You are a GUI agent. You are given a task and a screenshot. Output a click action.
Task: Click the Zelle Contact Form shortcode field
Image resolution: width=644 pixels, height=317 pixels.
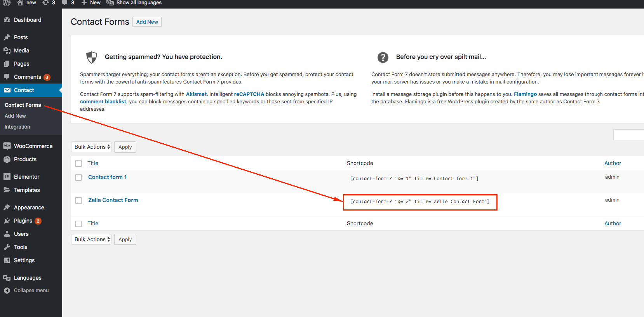pyautogui.click(x=419, y=202)
